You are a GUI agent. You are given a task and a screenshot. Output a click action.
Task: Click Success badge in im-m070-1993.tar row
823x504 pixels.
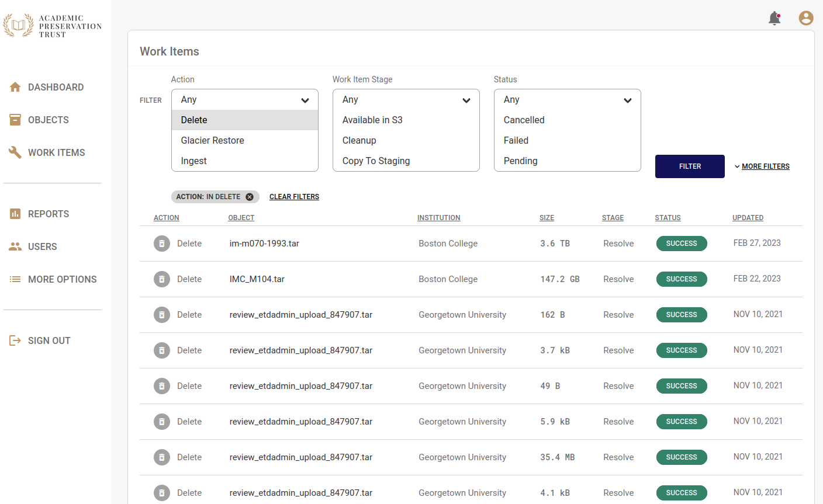(682, 244)
